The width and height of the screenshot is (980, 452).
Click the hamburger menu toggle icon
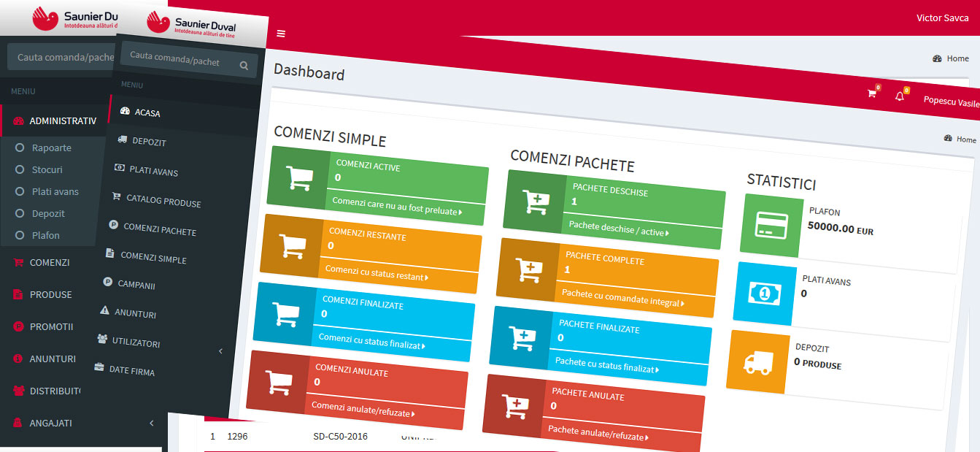tap(281, 34)
